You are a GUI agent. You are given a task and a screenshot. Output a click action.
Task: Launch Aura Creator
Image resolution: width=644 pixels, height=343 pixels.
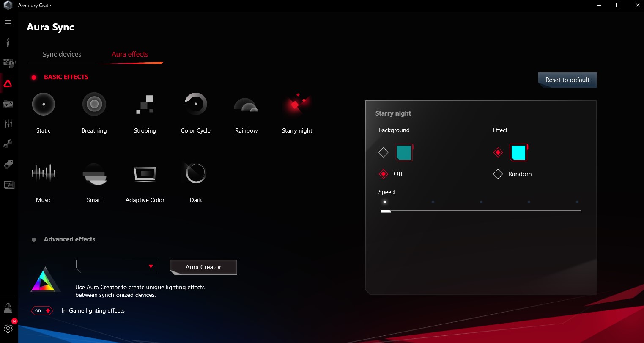(203, 267)
